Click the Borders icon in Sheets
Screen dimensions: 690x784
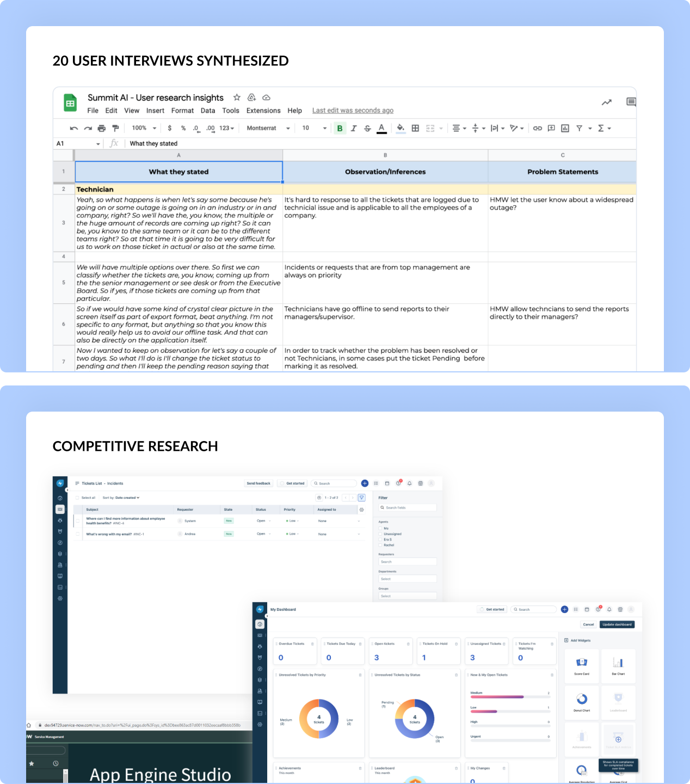click(415, 128)
